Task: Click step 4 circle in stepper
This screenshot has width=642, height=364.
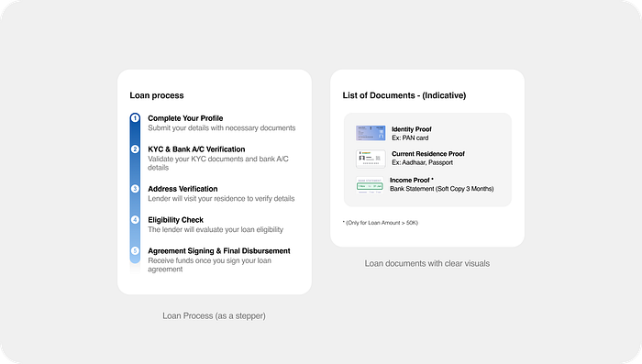Action: coord(135,220)
